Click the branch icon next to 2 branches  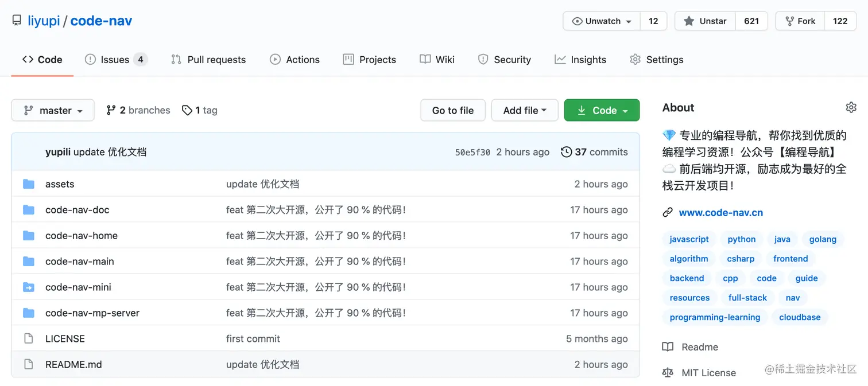(111, 110)
